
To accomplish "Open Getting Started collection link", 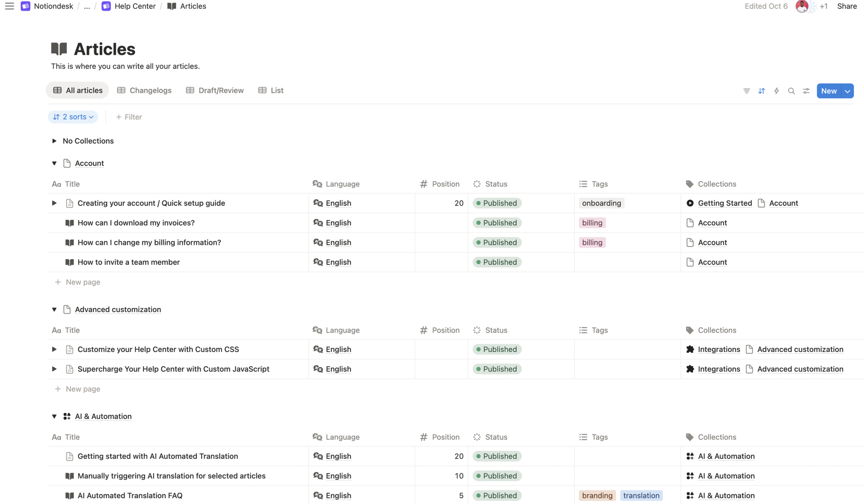I will point(725,203).
